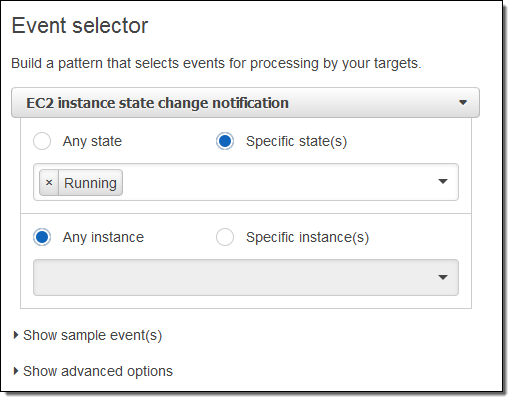Viewport: 513px width, 402px height.
Task: Click the disabled instances selection box
Action: (x=246, y=277)
